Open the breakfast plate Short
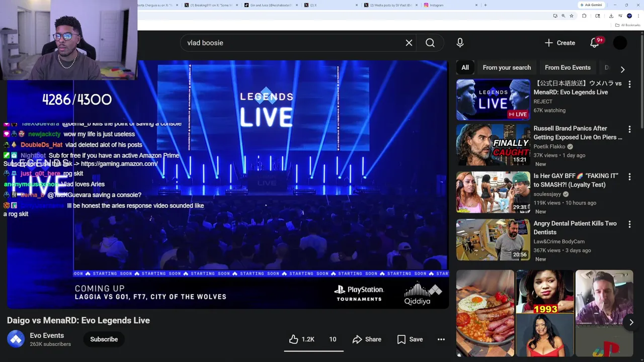The height and width of the screenshot is (362, 644). point(485,313)
